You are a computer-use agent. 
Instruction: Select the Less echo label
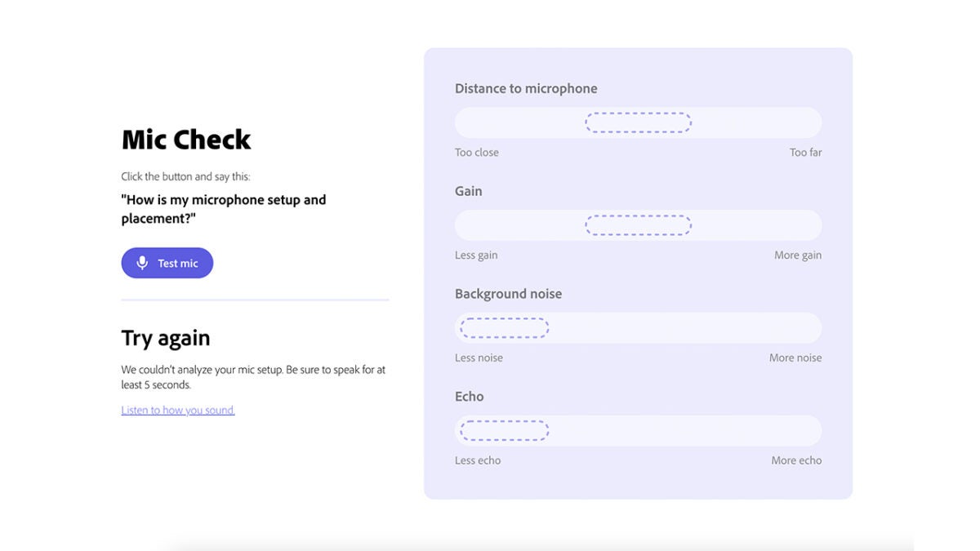pos(478,460)
